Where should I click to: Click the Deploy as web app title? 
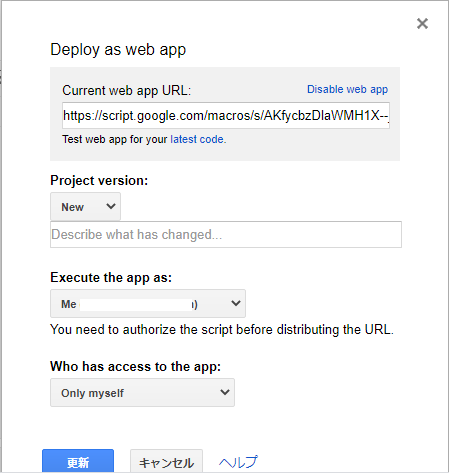[x=118, y=50]
